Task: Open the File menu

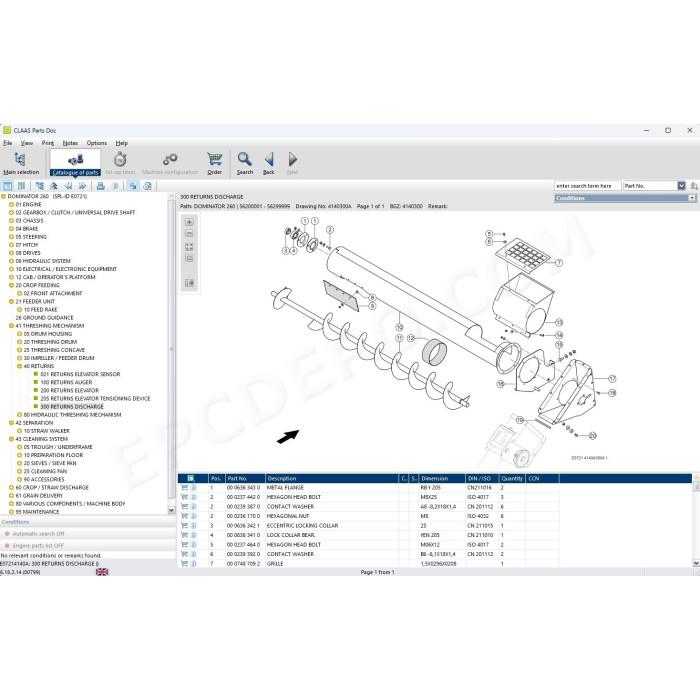Action: (8, 143)
